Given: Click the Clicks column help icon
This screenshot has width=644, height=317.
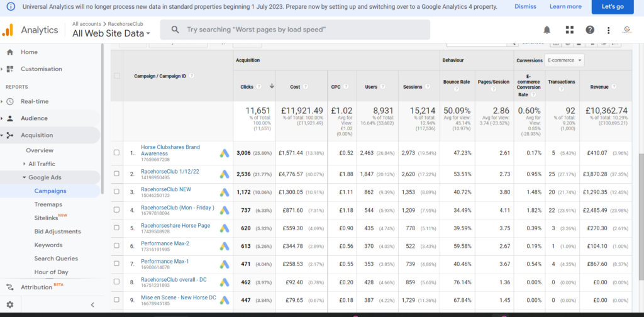Looking at the screenshot, I should [x=258, y=87].
